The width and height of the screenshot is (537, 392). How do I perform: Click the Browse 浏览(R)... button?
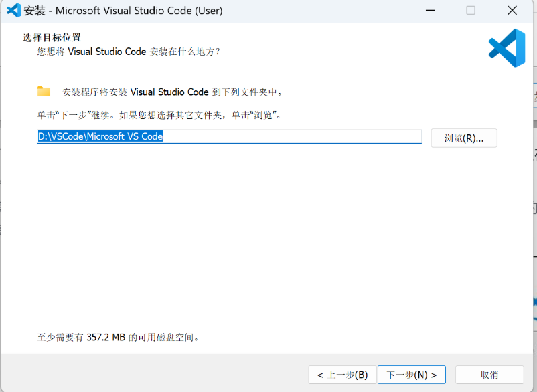(x=464, y=138)
